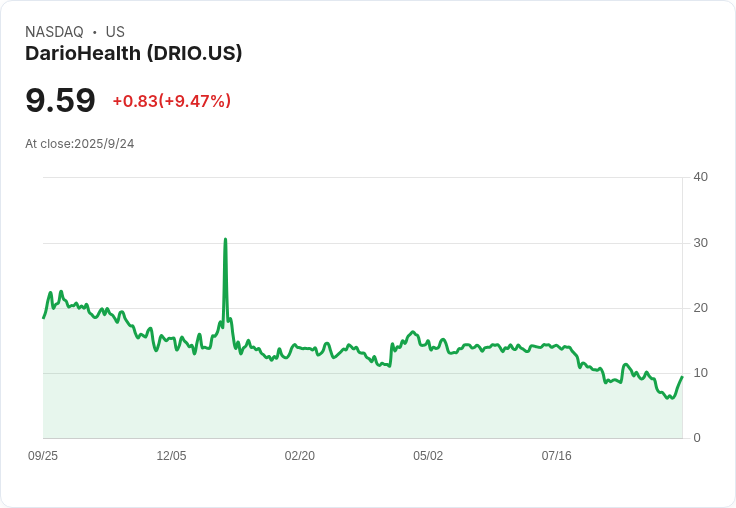Click the tall price spike peak in the chart
This screenshot has height=508, width=736.
(x=225, y=240)
